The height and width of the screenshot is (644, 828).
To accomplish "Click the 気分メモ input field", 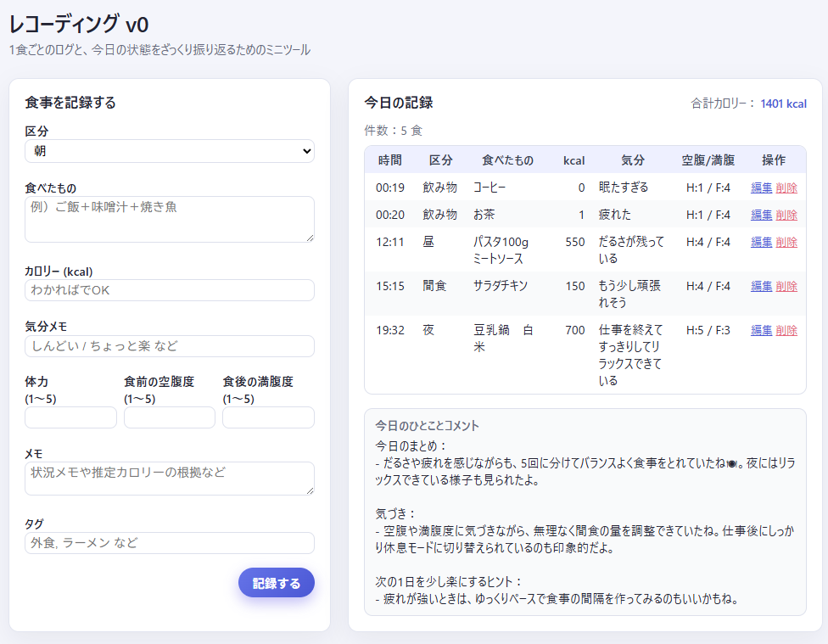I will click(170, 346).
